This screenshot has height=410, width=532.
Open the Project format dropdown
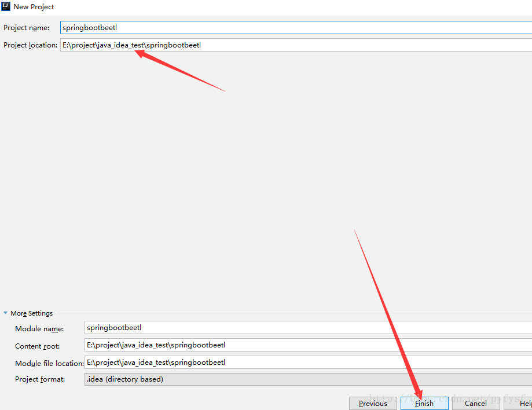(x=308, y=379)
